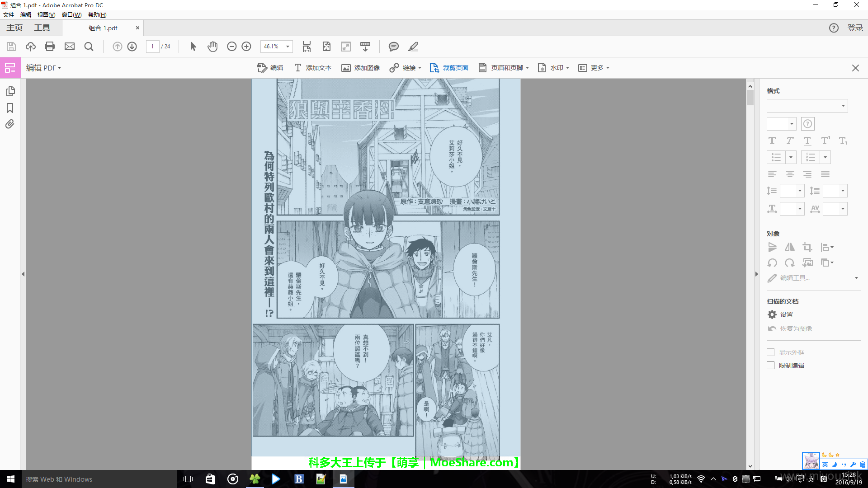Check the 显示外框 checkbox

point(771,352)
